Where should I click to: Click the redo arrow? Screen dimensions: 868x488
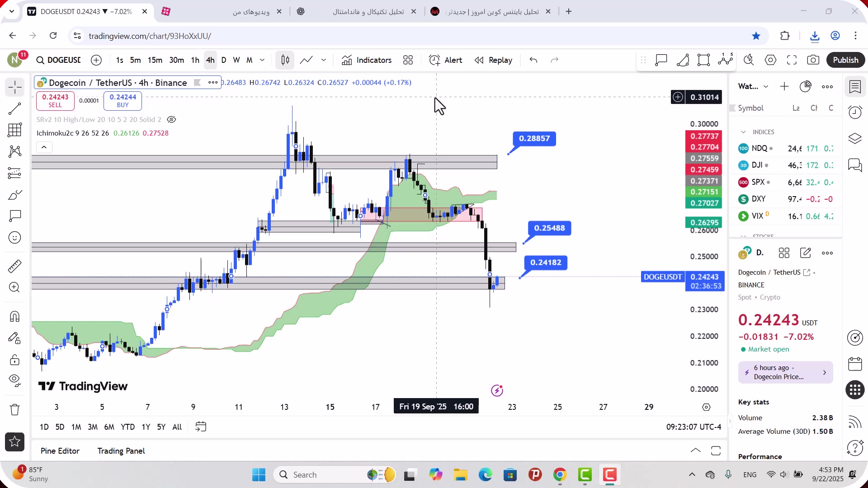(x=555, y=60)
